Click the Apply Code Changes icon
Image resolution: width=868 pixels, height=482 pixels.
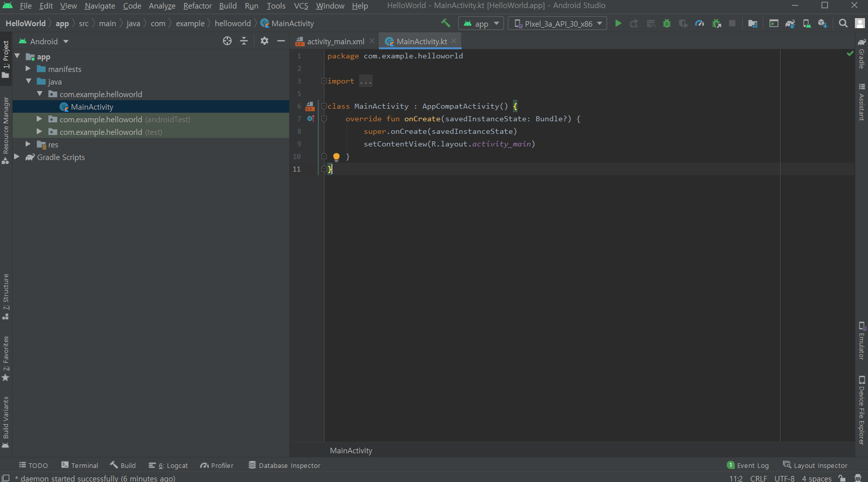[651, 23]
